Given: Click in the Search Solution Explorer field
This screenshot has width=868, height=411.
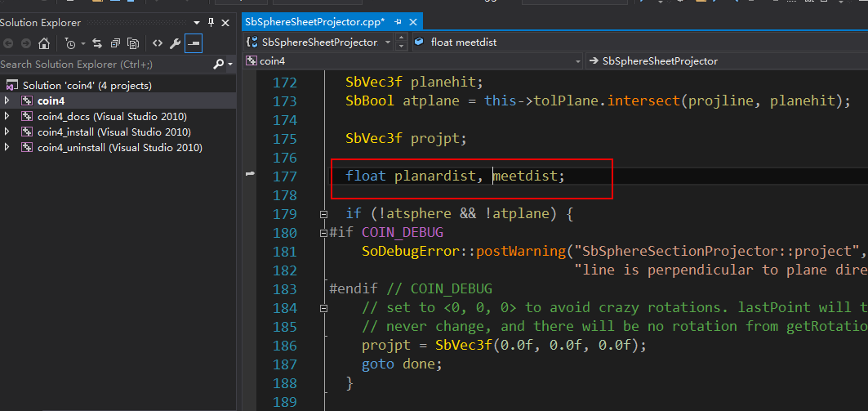Looking at the screenshot, I should point(102,64).
